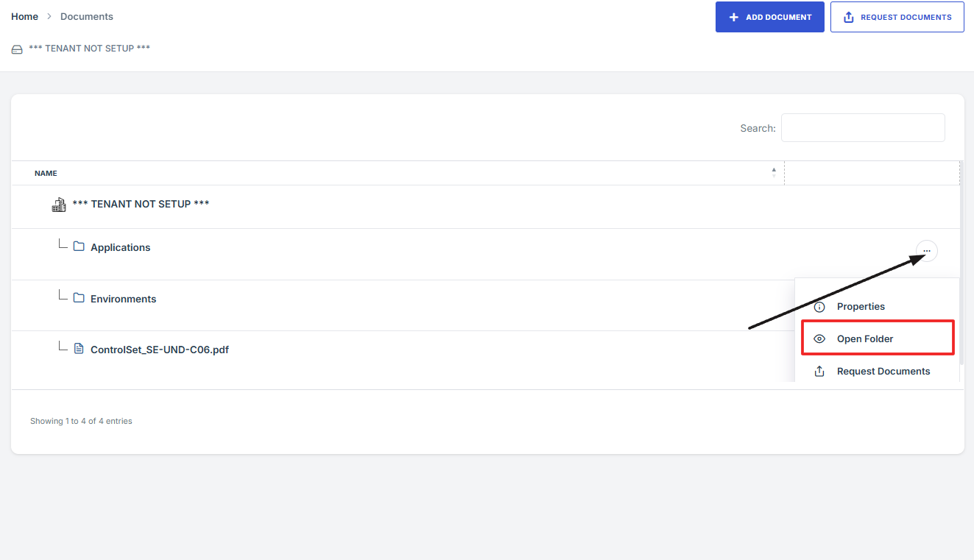This screenshot has height=560, width=974.
Task: Select Request Documents in context menu
Action: tap(883, 372)
